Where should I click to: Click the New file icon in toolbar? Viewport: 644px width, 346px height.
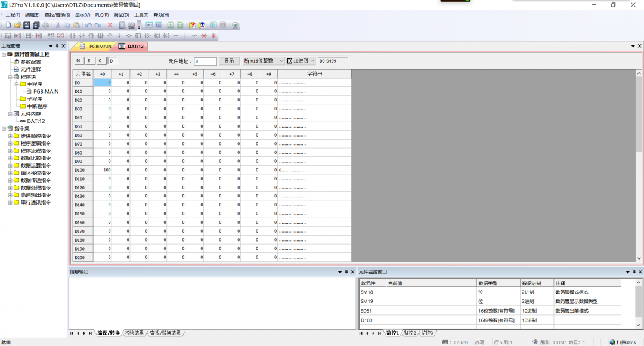(x=8, y=25)
